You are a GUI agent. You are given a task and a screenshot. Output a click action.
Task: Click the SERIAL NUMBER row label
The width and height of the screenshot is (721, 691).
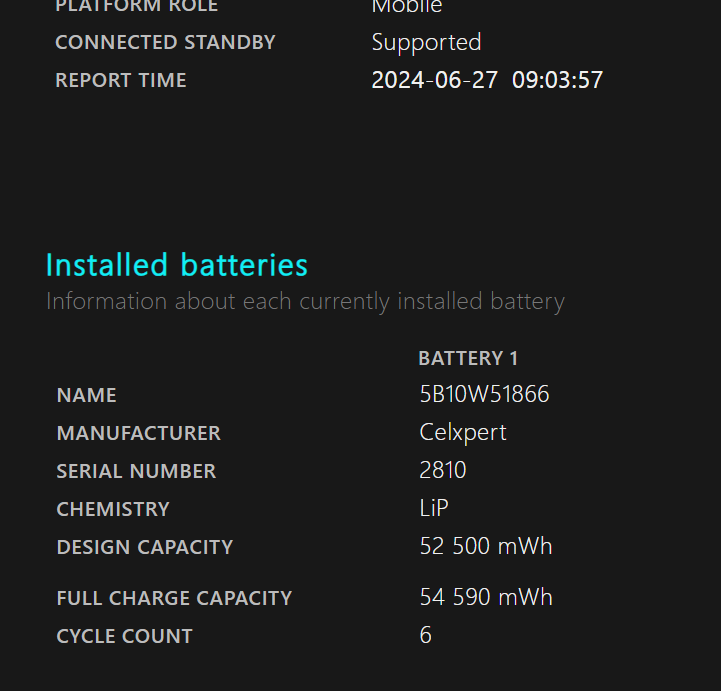coord(136,471)
